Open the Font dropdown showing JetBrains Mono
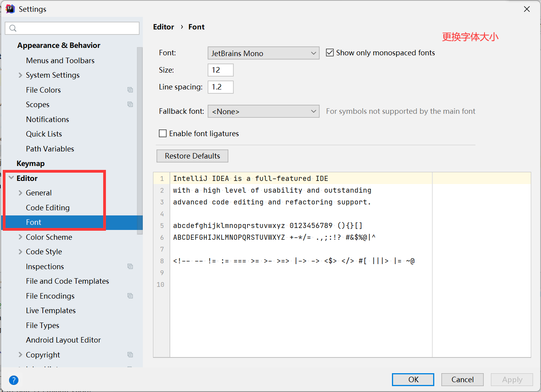 pyautogui.click(x=264, y=53)
